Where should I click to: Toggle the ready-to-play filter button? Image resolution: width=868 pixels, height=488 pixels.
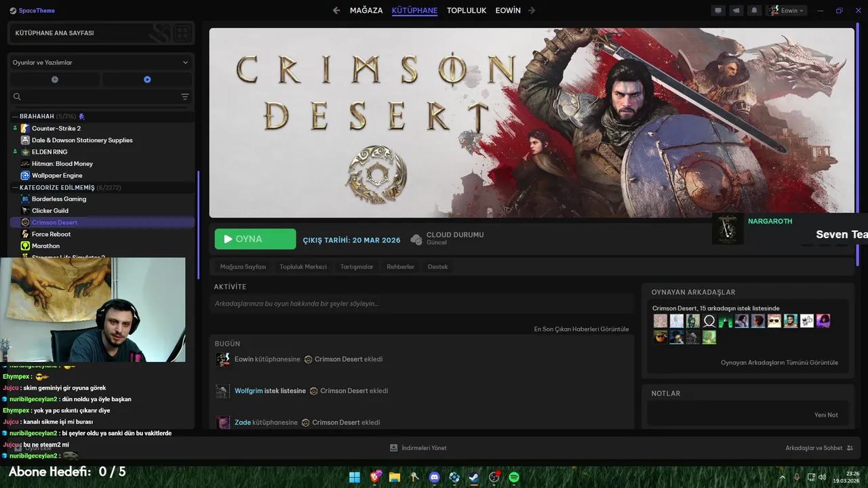147,79
